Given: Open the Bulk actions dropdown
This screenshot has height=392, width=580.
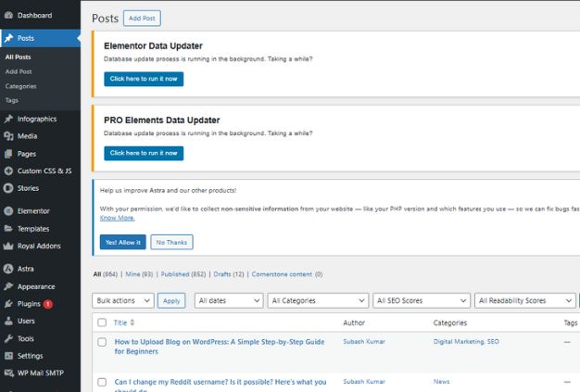Looking at the screenshot, I should coord(122,300).
